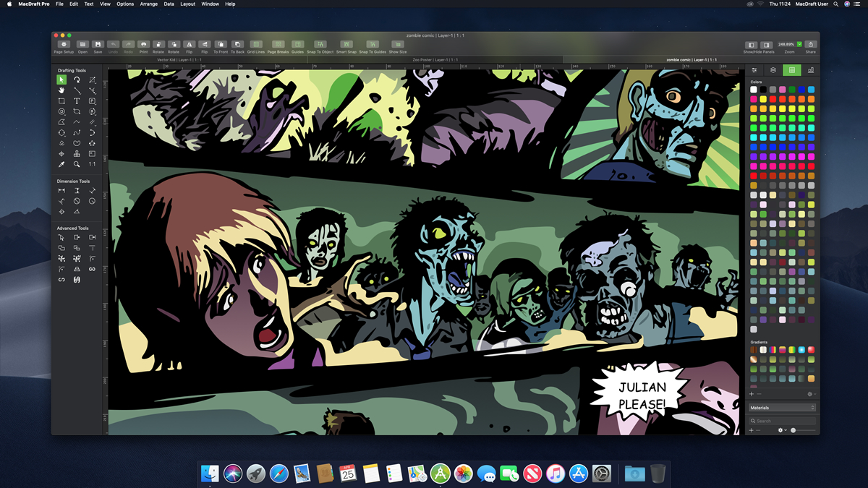Pick the horizontal dimension tool
Screen dimensions: 868x488
(x=61, y=191)
